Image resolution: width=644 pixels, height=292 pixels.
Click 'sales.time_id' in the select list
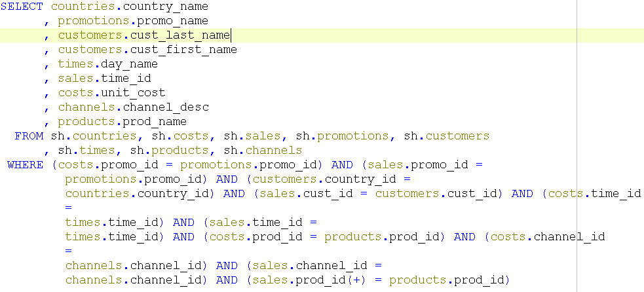[104, 79]
